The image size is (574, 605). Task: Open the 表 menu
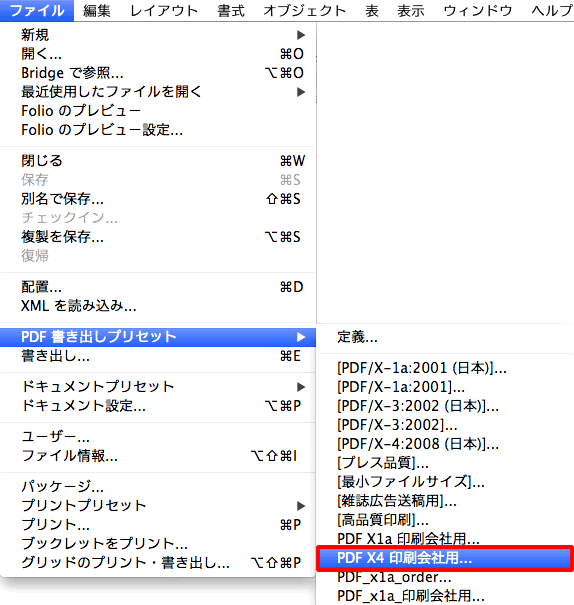point(372,10)
